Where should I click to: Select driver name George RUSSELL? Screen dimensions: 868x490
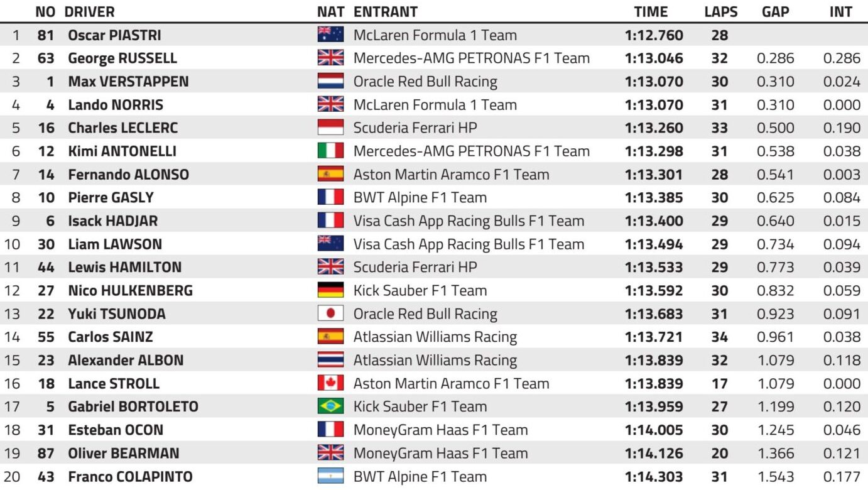pyautogui.click(x=122, y=58)
